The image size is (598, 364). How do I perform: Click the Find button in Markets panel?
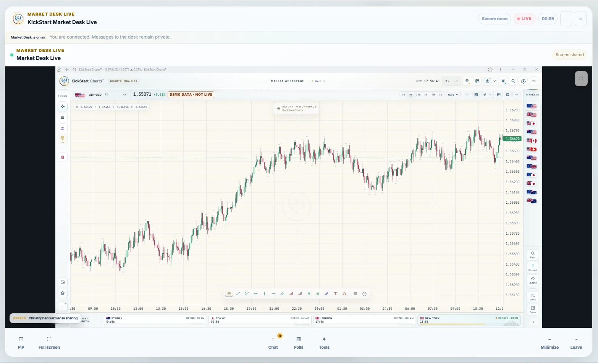click(x=533, y=255)
